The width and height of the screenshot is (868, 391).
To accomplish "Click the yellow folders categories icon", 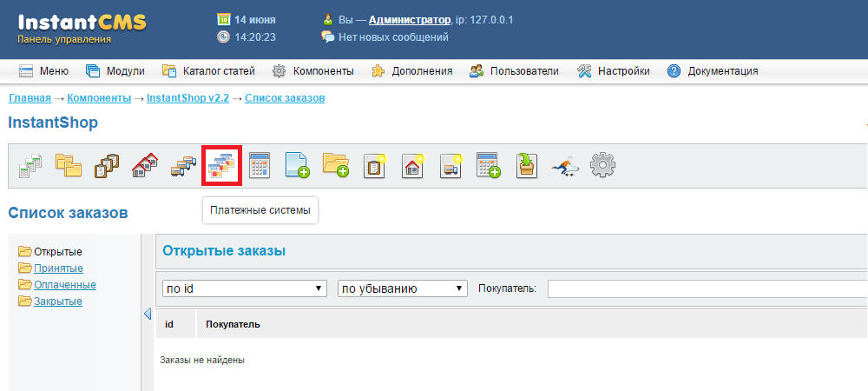I will [68, 165].
